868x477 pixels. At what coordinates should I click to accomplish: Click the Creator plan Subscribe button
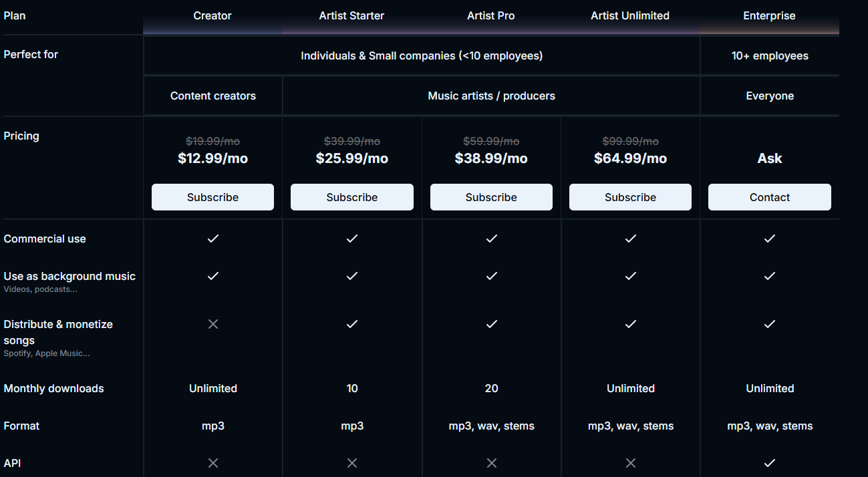[x=212, y=197]
